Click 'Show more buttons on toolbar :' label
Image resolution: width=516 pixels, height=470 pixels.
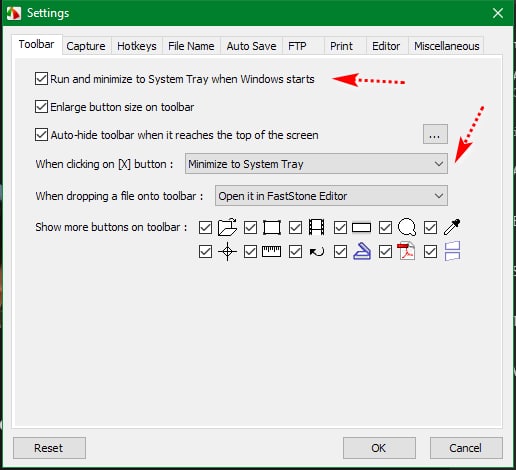[x=111, y=227]
